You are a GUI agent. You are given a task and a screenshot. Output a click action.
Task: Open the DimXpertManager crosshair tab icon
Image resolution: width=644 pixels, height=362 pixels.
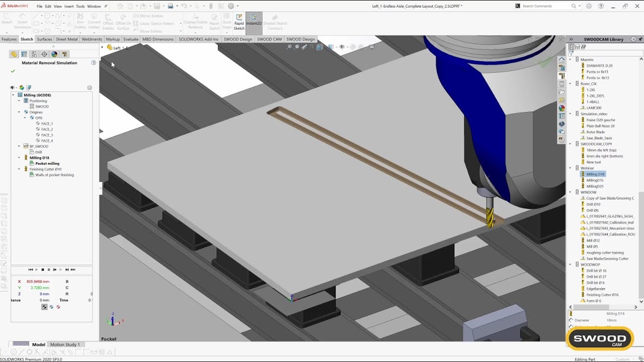44,54
